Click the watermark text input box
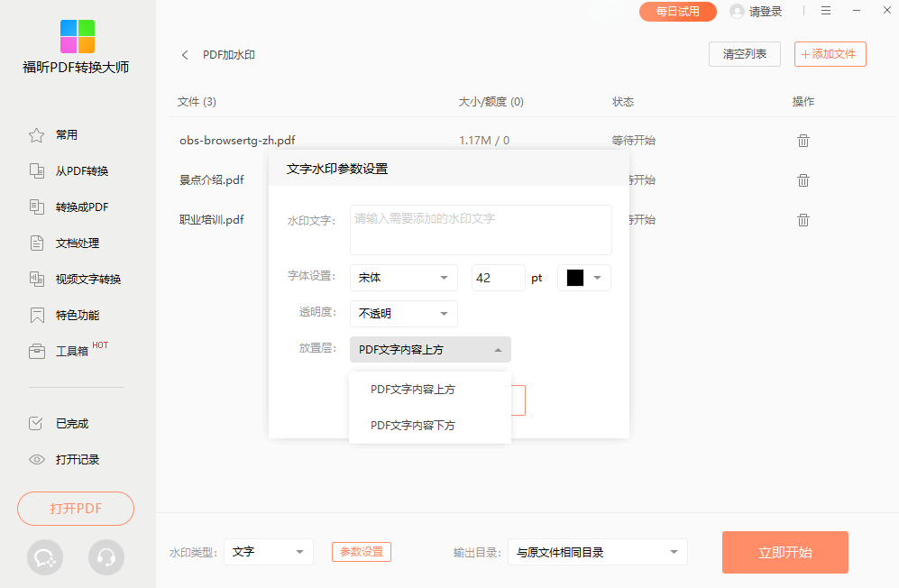 click(481, 230)
